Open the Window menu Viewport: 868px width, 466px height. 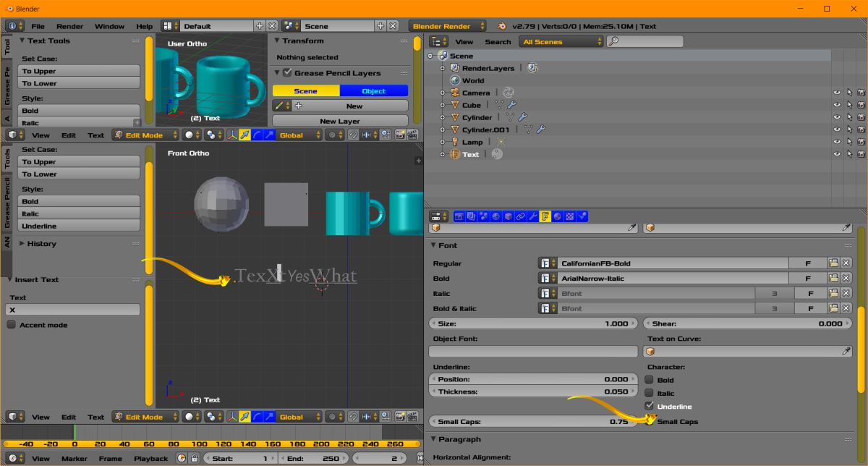coord(110,26)
